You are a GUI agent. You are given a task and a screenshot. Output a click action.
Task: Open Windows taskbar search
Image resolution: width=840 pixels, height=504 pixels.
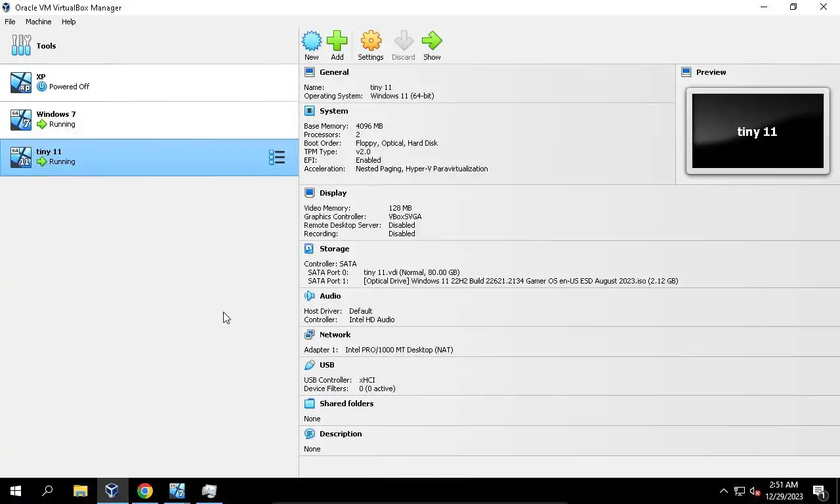(x=47, y=491)
